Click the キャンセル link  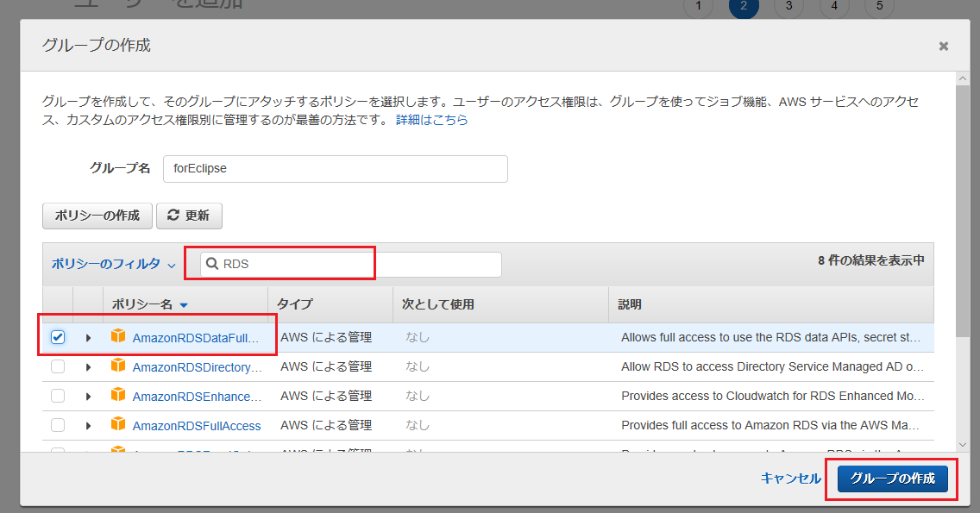tap(790, 479)
